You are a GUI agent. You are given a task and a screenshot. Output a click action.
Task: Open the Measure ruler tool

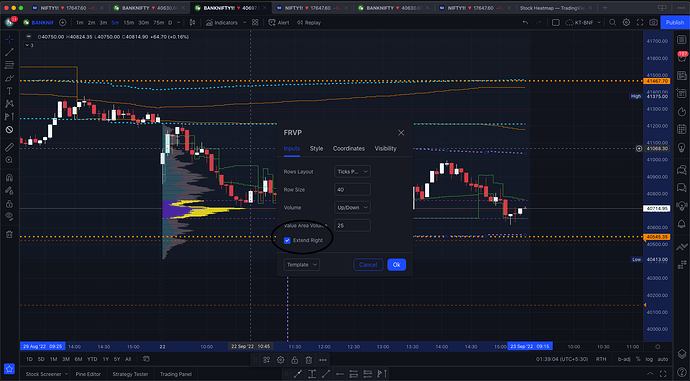coord(9,147)
